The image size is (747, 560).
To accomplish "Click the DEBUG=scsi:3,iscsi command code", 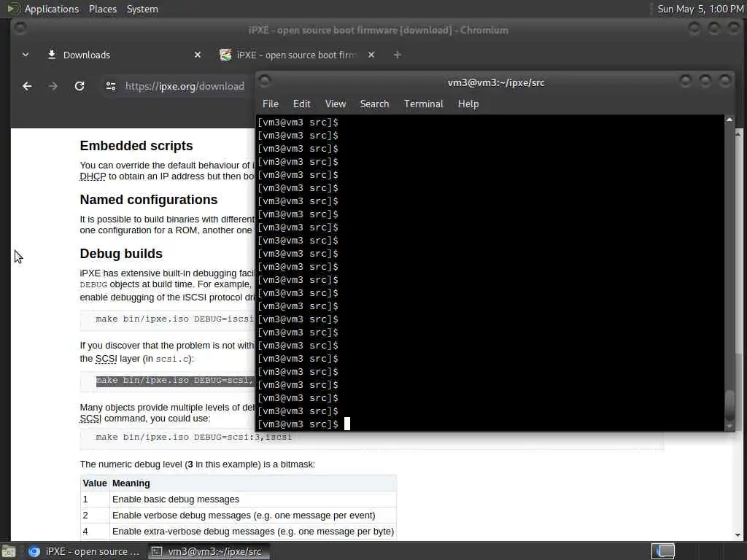I will 193,437.
